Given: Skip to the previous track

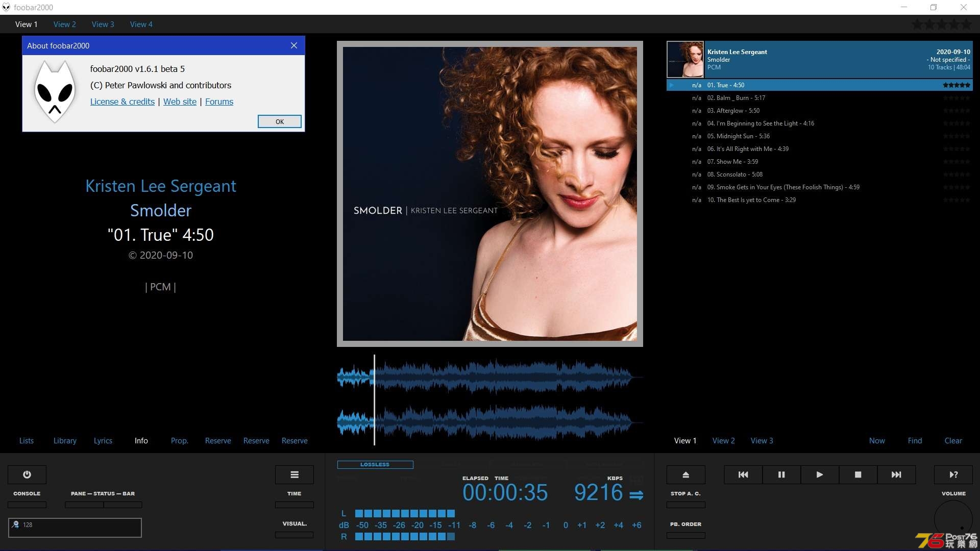Looking at the screenshot, I should 743,474.
